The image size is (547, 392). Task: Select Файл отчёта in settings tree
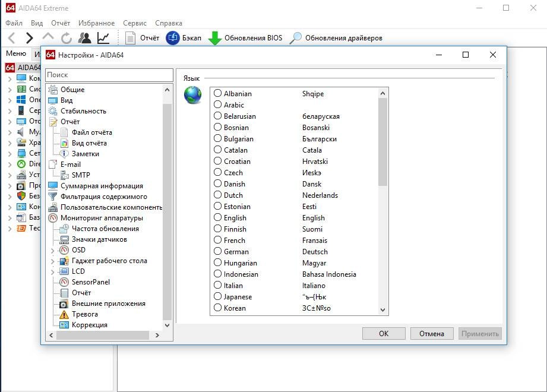(x=91, y=132)
